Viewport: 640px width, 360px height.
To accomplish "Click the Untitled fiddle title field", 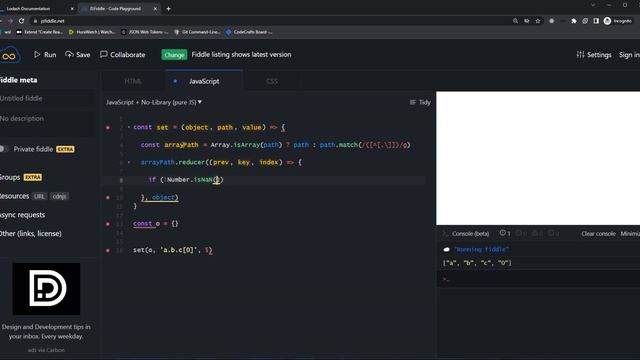I will (47, 98).
